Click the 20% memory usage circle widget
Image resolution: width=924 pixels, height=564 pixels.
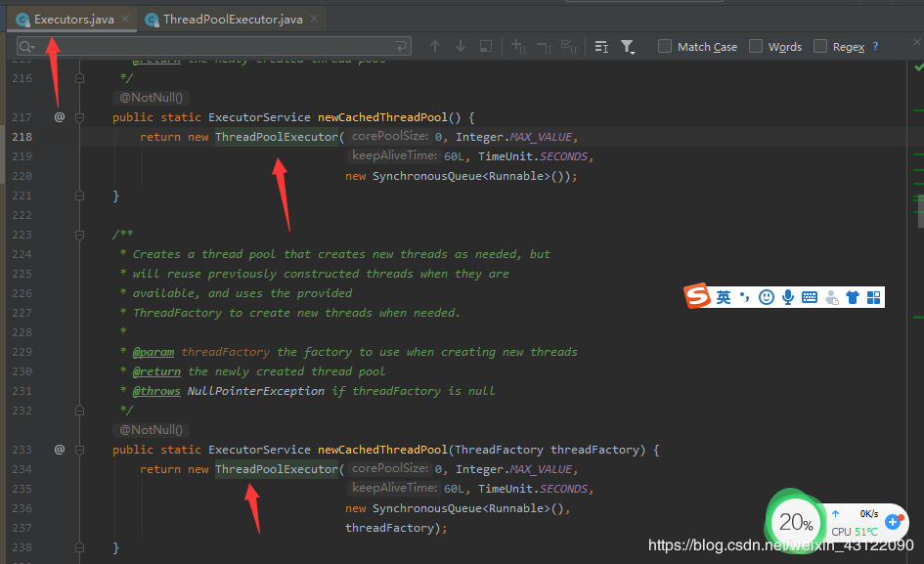796,522
